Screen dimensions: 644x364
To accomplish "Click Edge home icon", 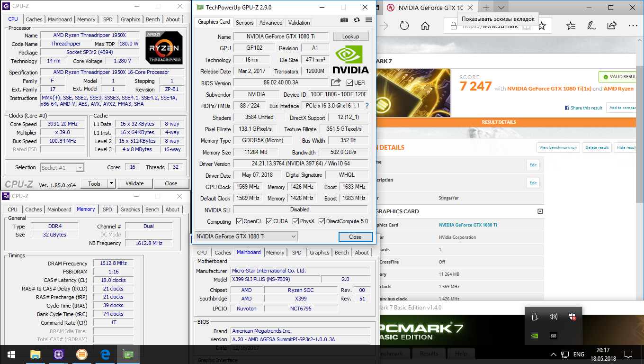I will pos(425,26).
